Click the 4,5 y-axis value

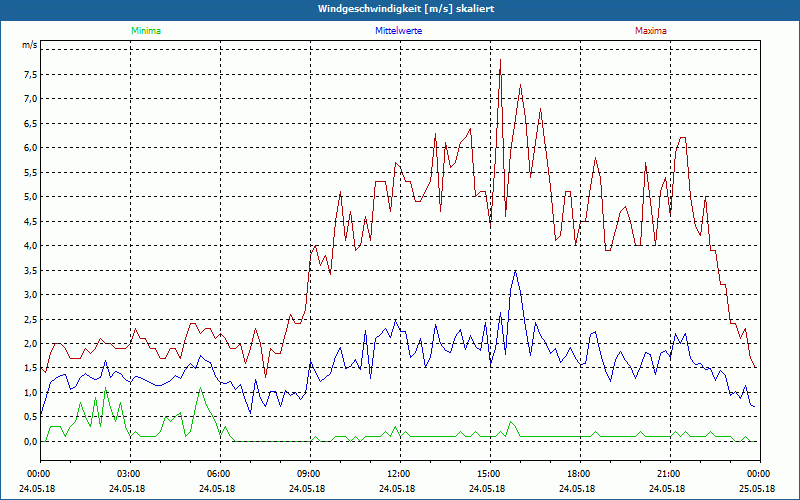pos(31,221)
